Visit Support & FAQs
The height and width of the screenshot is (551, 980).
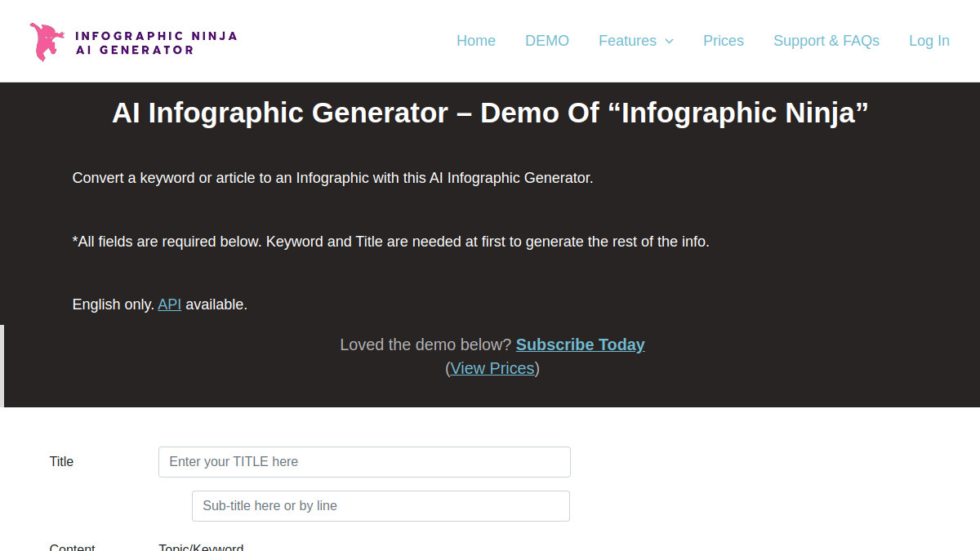click(x=826, y=41)
